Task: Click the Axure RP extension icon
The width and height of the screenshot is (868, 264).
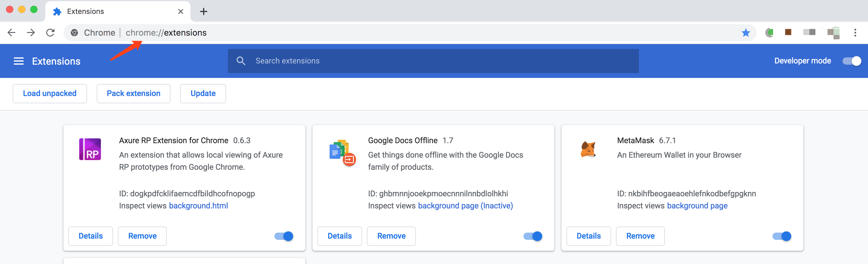Action: coord(90,149)
